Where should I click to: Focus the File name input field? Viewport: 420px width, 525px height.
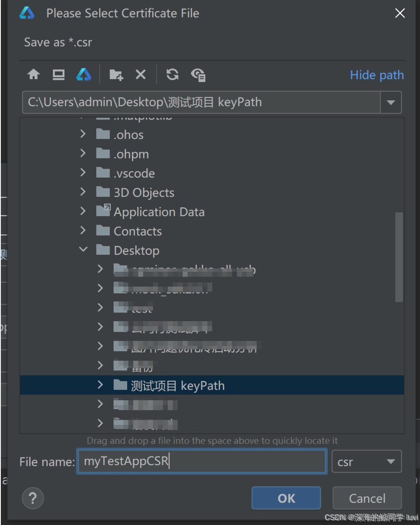click(202, 461)
